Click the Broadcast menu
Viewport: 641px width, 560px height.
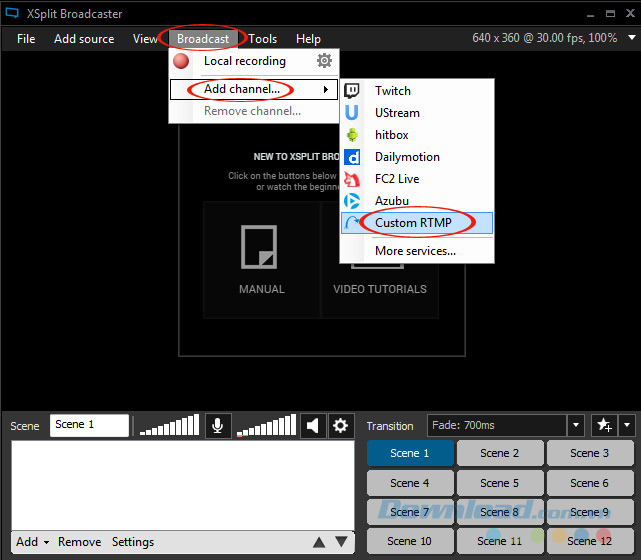[203, 39]
